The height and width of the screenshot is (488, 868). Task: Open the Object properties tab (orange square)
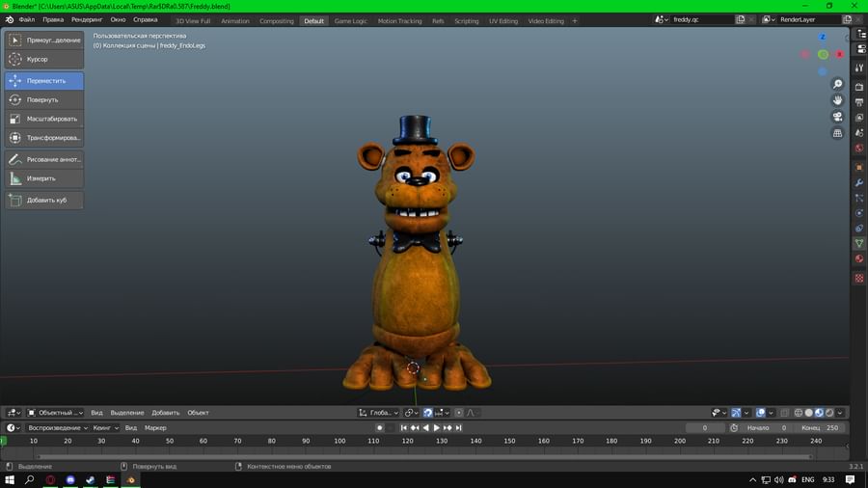point(859,167)
